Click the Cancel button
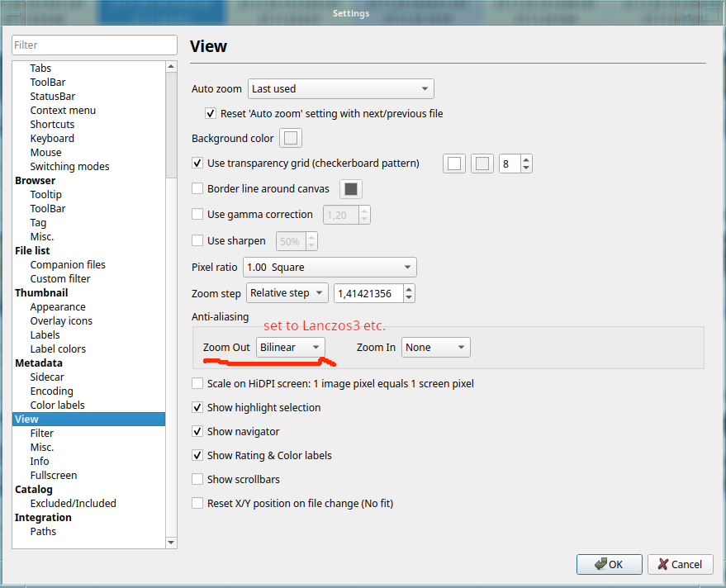This screenshot has width=726, height=588. click(681, 564)
